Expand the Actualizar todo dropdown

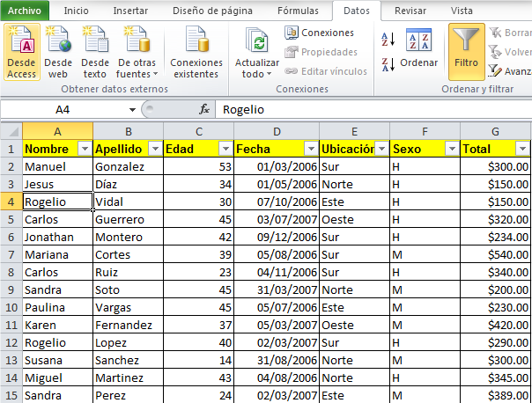[x=256, y=74]
